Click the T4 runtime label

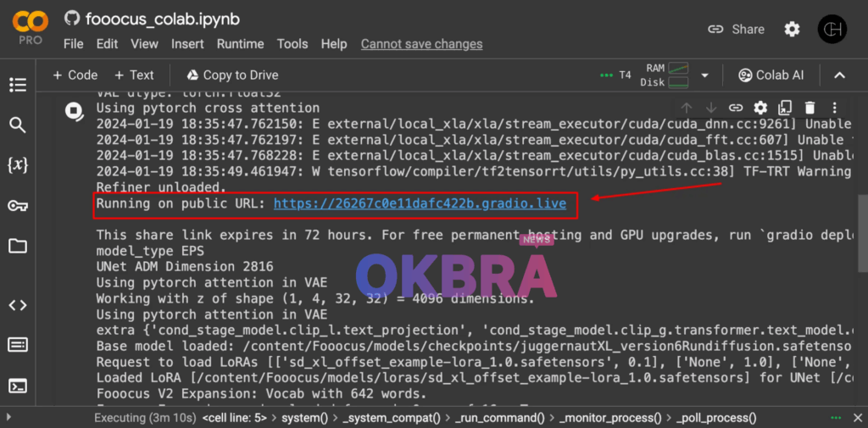tap(625, 75)
